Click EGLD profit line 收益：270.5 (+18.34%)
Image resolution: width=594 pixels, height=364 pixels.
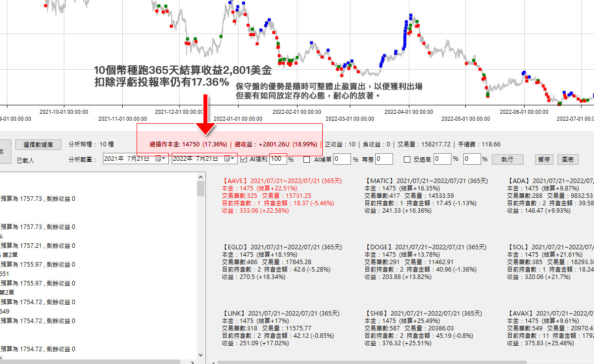(x=254, y=277)
